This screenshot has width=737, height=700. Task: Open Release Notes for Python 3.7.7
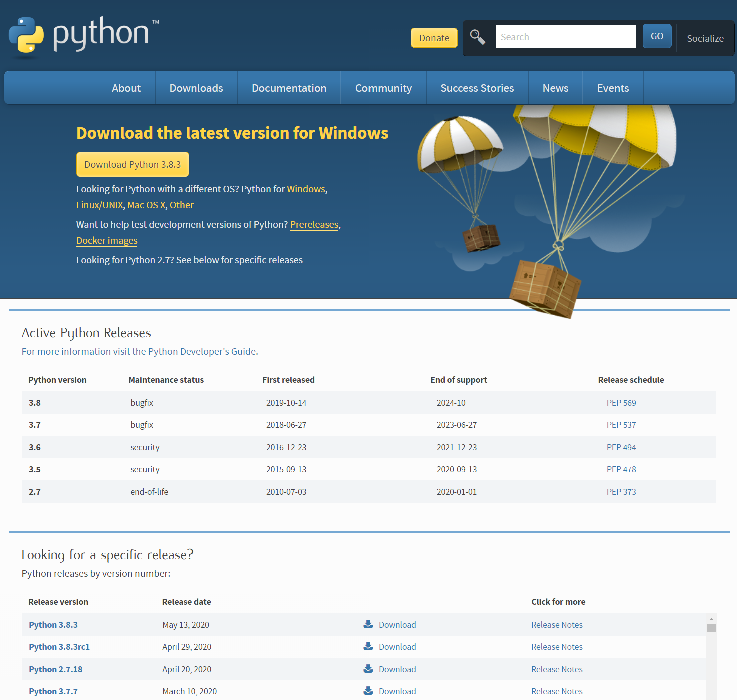pos(557,691)
